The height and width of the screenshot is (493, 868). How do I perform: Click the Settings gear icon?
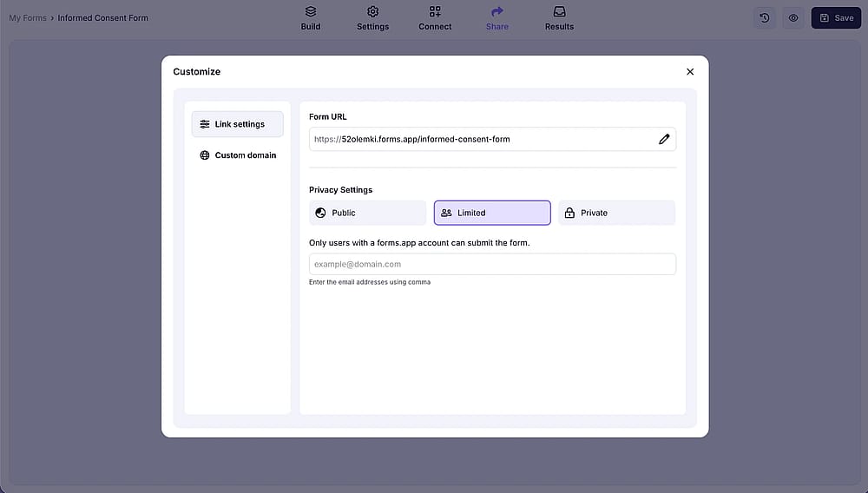pos(372,11)
